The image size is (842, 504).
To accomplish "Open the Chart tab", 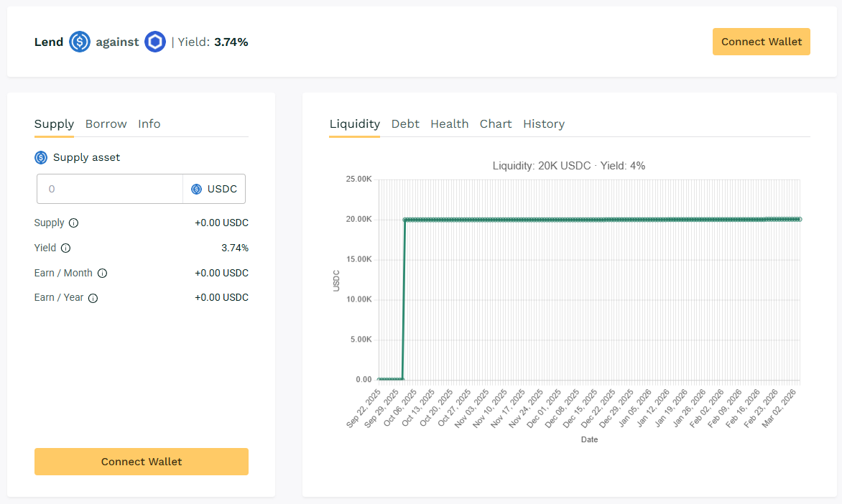I will tap(496, 124).
